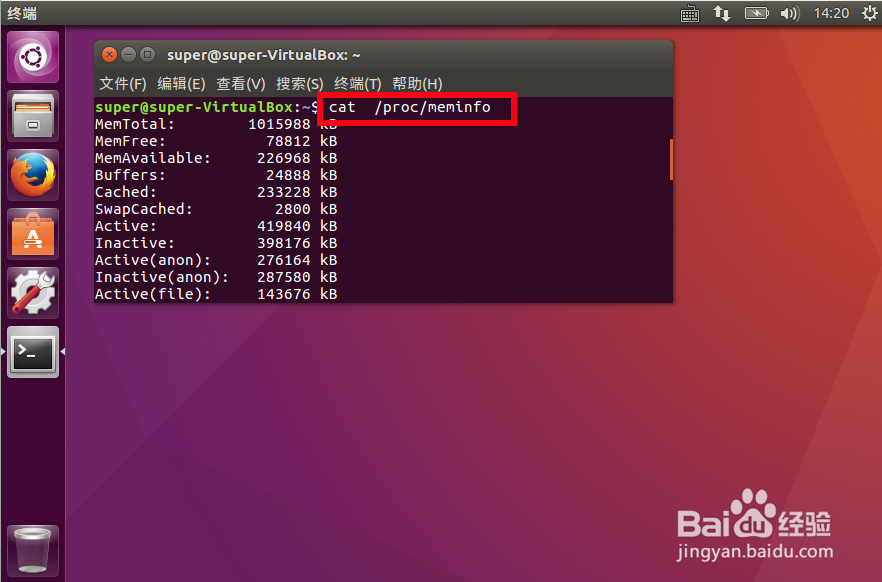Open the network connection indicator
This screenshot has height=582, width=882.
tap(722, 13)
